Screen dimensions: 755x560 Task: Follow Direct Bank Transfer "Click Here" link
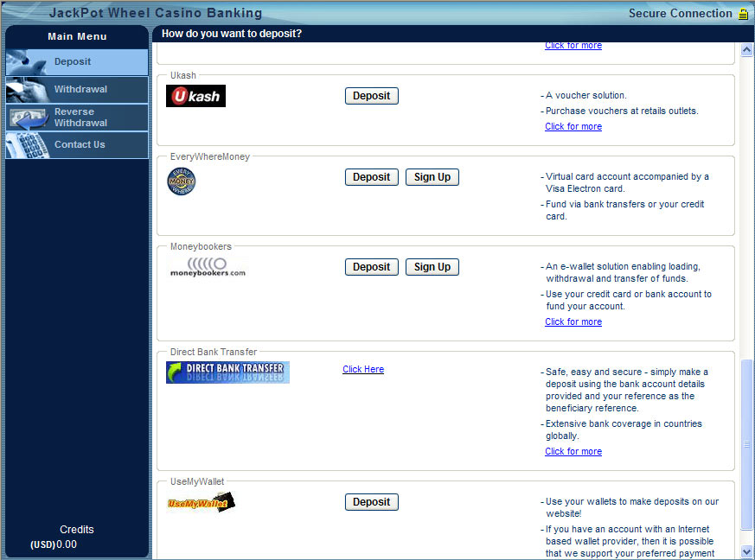363,370
